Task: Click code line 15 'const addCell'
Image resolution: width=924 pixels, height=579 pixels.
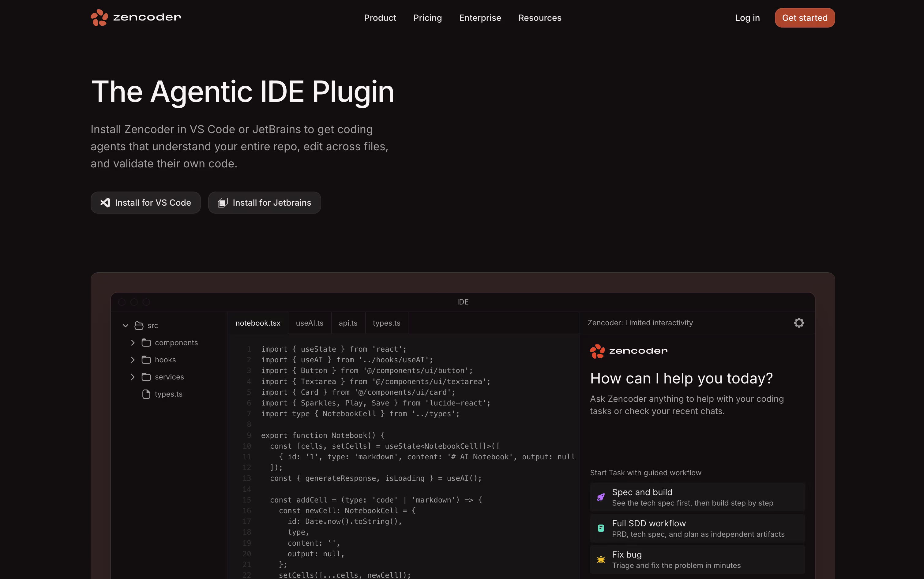Action: 376,500
